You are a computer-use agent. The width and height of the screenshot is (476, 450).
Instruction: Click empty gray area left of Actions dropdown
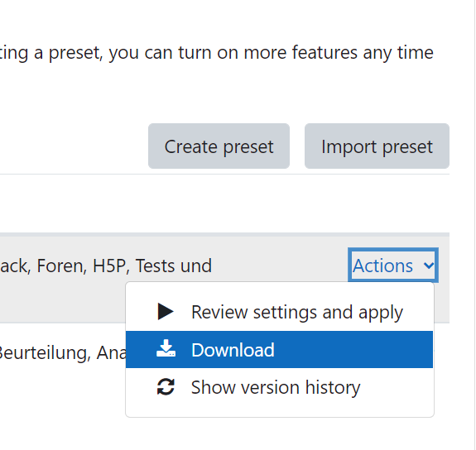279,266
